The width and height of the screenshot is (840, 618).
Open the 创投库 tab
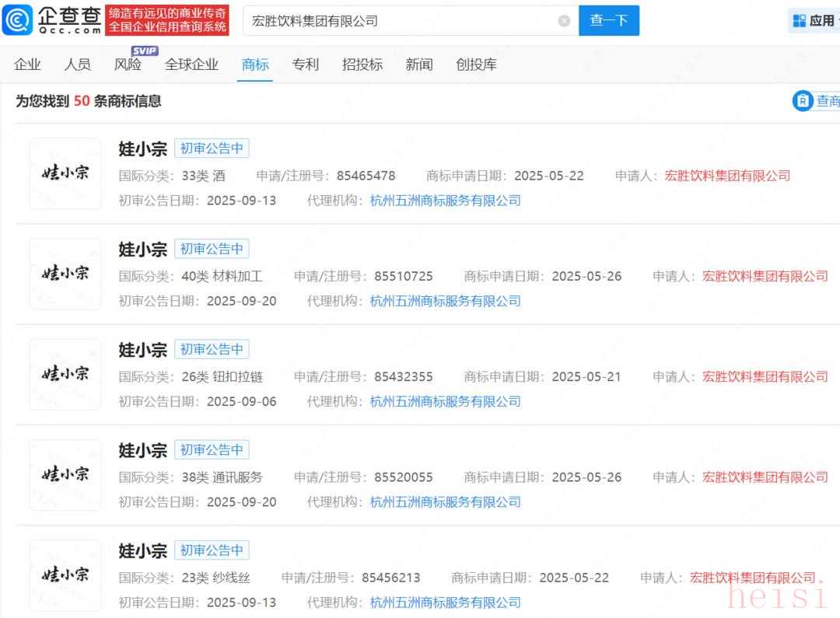point(476,65)
